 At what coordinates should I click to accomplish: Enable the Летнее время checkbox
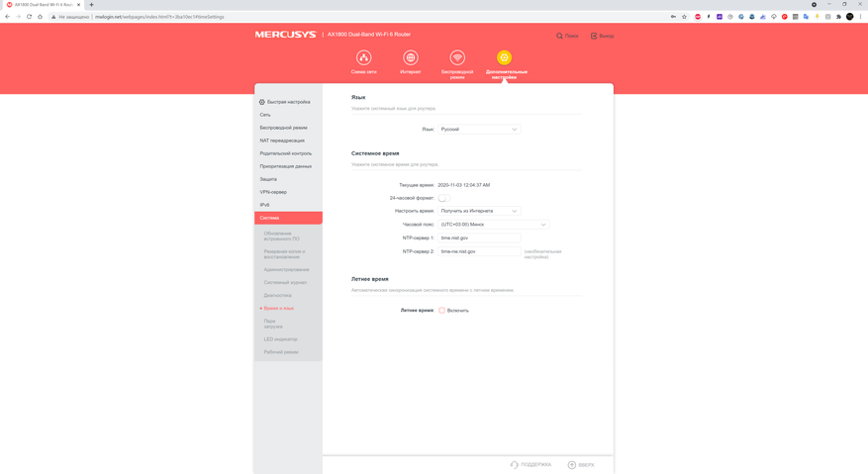point(442,311)
